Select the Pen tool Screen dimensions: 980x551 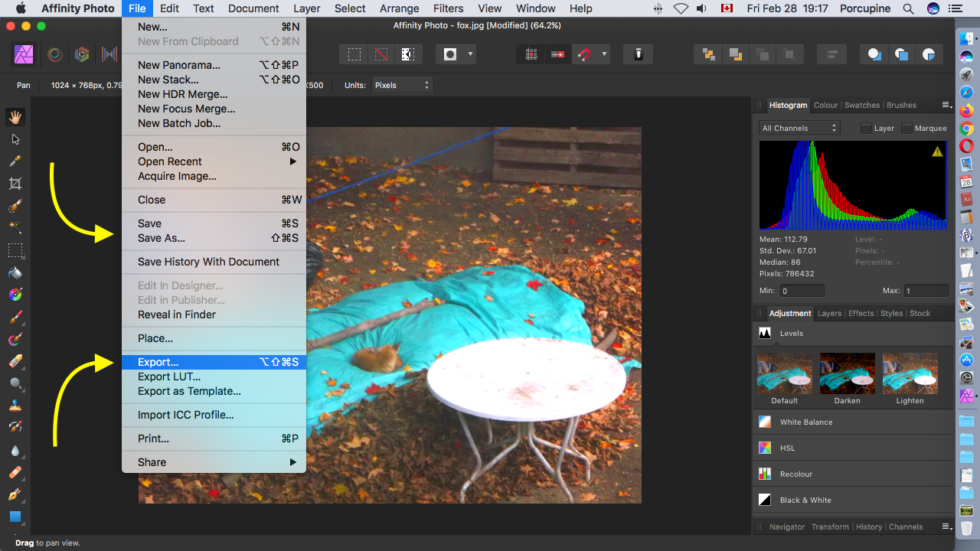tap(15, 495)
